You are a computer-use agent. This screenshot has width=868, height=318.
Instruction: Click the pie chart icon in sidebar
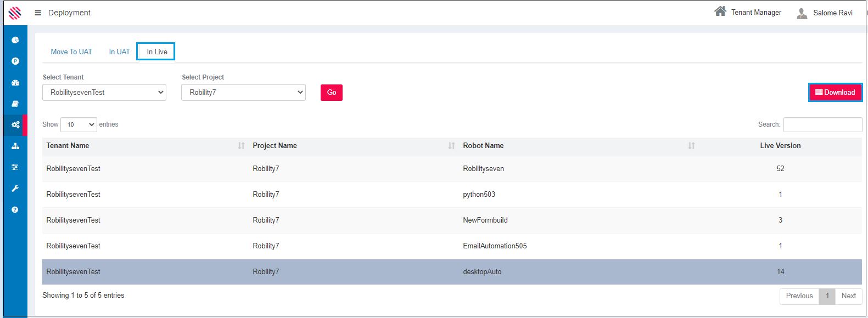click(x=15, y=40)
